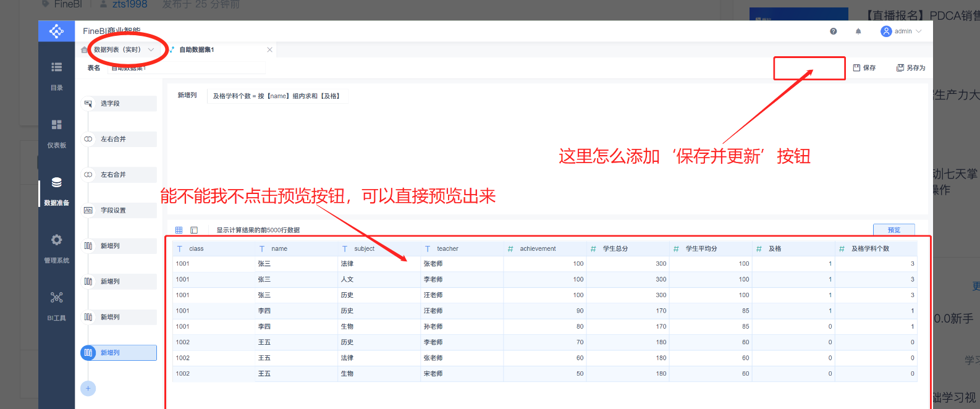Click the 孙老师 teacher cell

pyautogui.click(x=462, y=327)
